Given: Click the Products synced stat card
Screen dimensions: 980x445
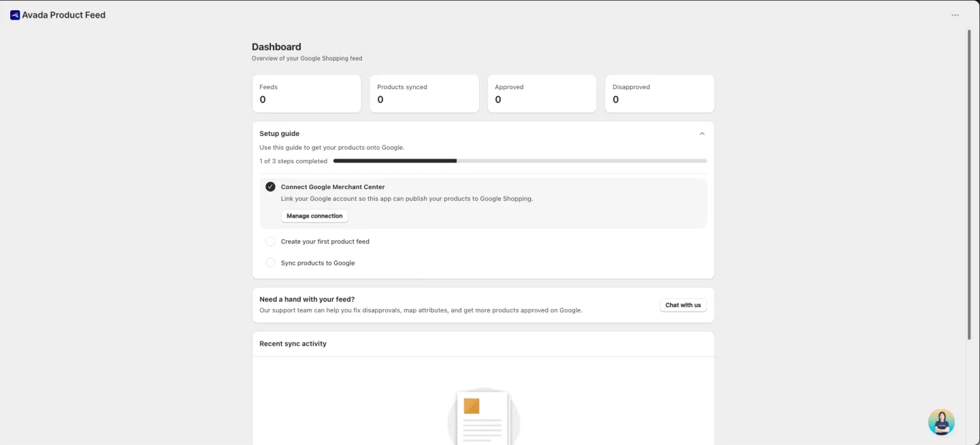Looking at the screenshot, I should tap(425, 94).
